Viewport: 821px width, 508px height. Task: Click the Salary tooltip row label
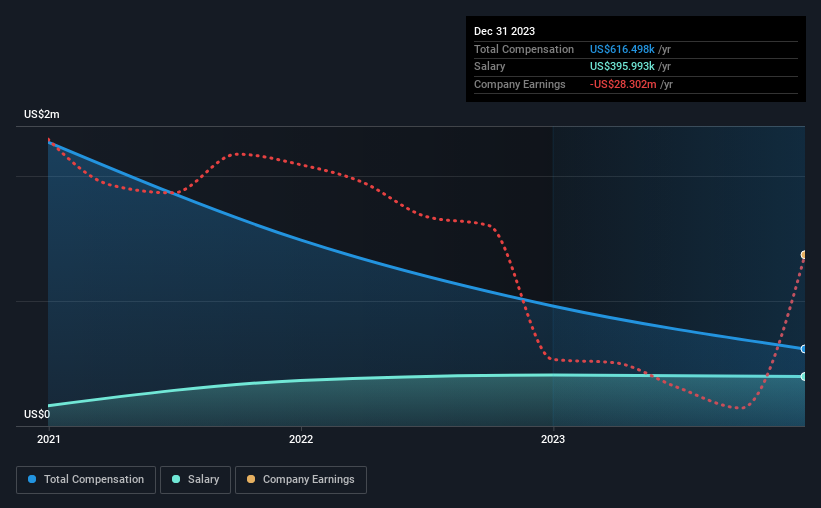[x=490, y=67]
